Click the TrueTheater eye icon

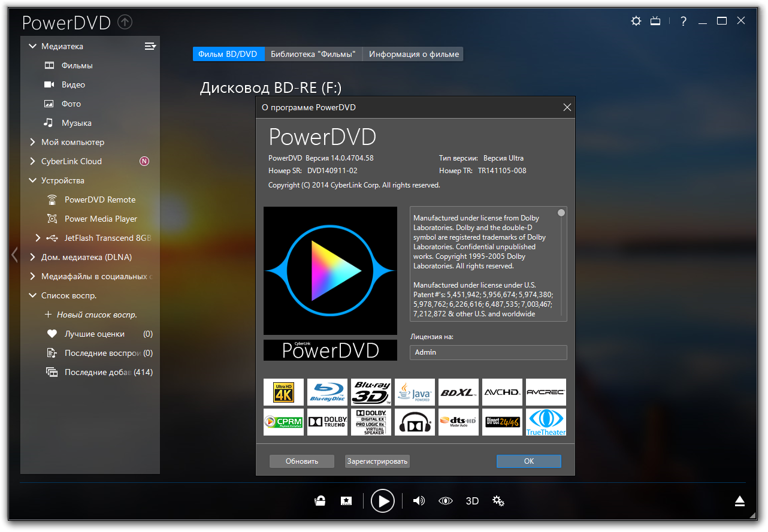coord(445,501)
